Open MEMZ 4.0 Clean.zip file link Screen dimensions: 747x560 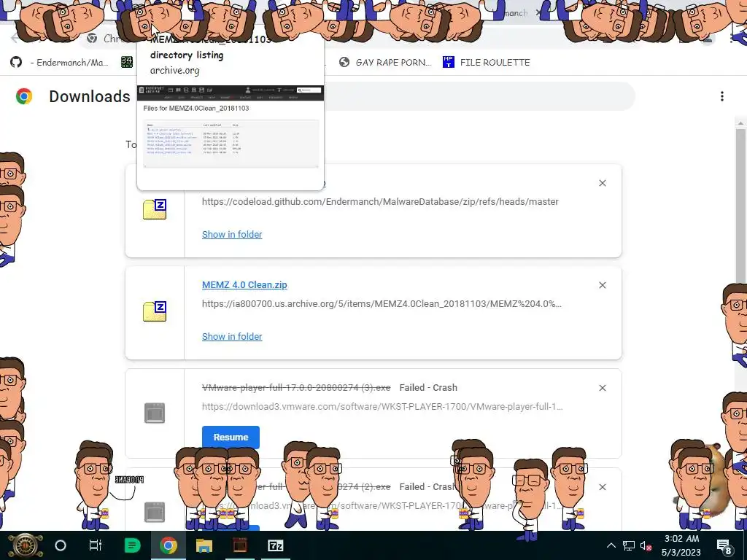pos(244,285)
